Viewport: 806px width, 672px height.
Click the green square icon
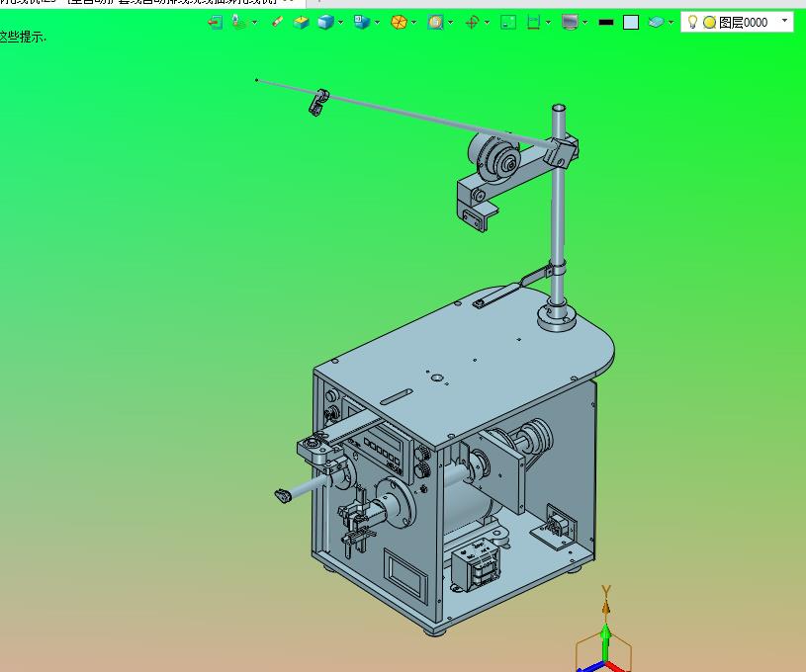pyautogui.click(x=508, y=22)
